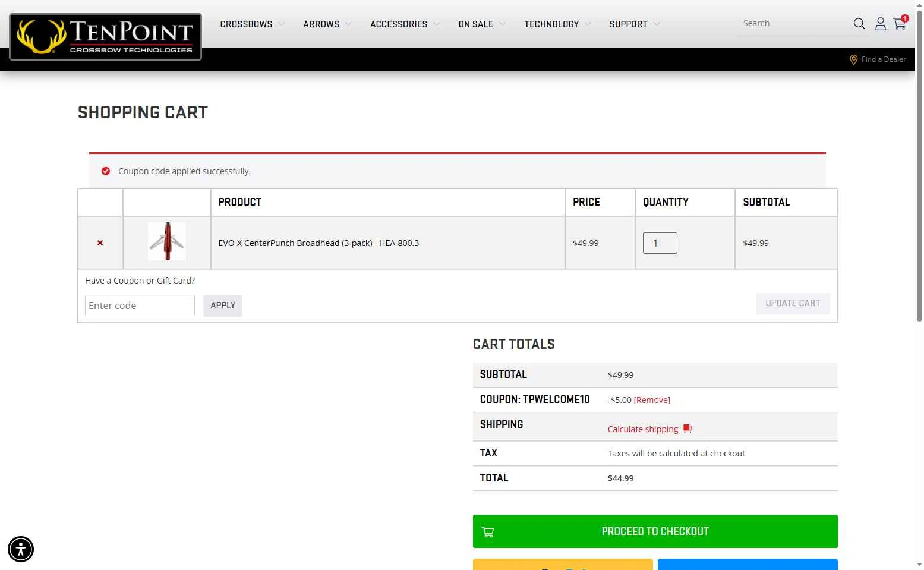Click the coupon Enter code field
Screen dimensions: 924x570
(x=140, y=306)
